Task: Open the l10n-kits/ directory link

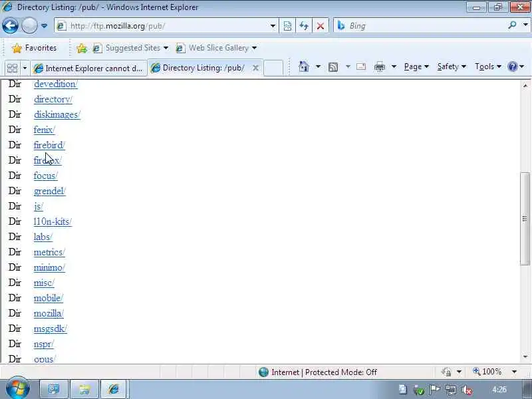Action: (x=53, y=221)
